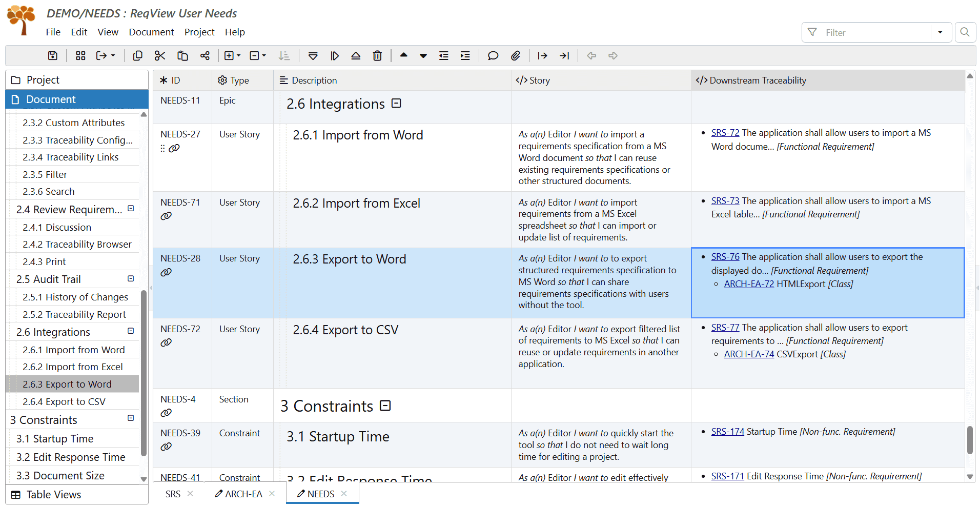This screenshot has width=980, height=506.
Task: Open the Document menu
Action: (x=151, y=32)
